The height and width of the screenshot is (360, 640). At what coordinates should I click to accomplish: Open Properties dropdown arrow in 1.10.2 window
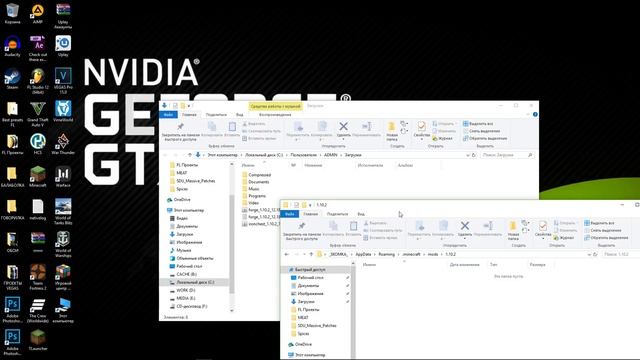tap(542, 239)
